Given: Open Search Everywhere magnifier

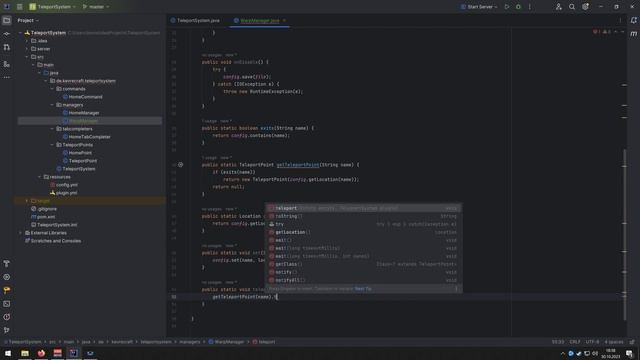Looking at the screenshot, I should coord(572,7).
